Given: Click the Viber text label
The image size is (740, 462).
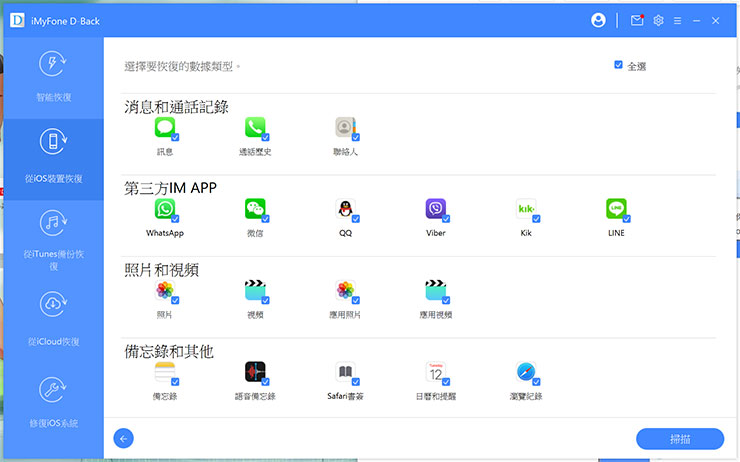Looking at the screenshot, I should [436, 233].
